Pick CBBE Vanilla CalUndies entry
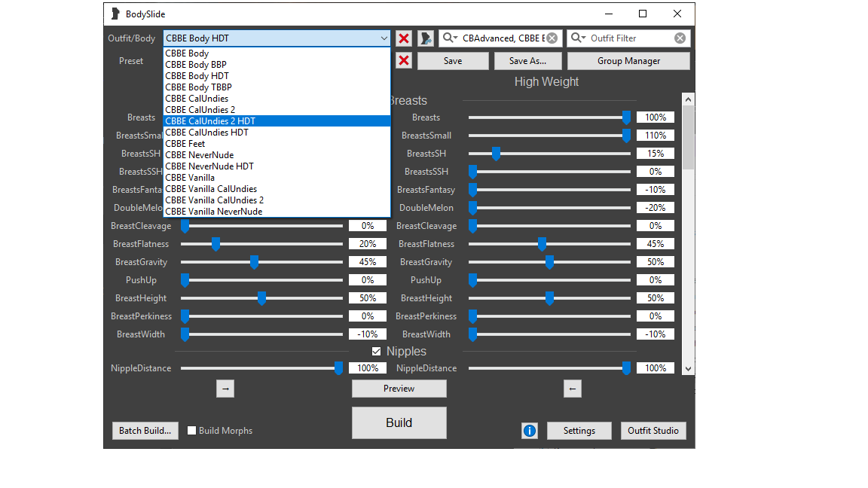Viewport: 868px width, 488px height. click(277, 189)
